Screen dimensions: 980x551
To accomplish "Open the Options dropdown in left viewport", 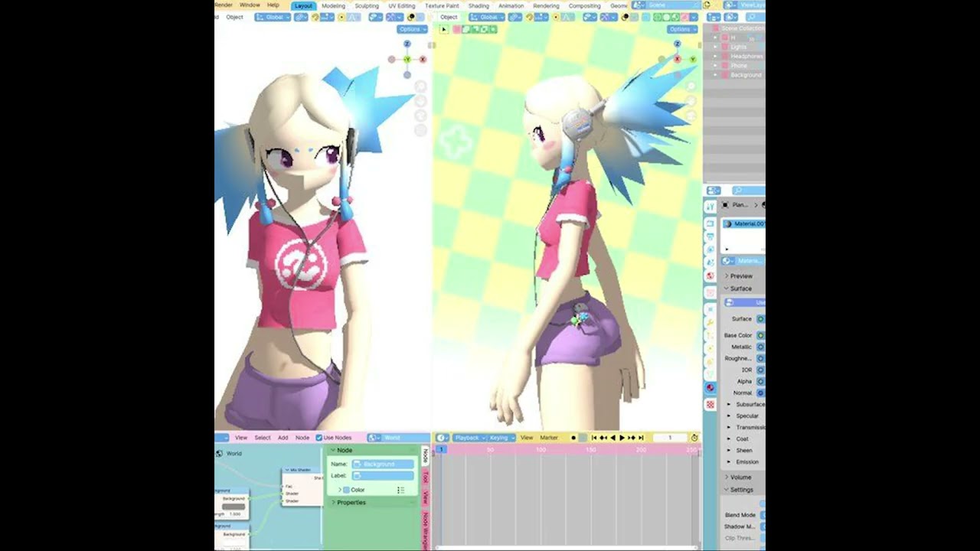I will pos(412,29).
